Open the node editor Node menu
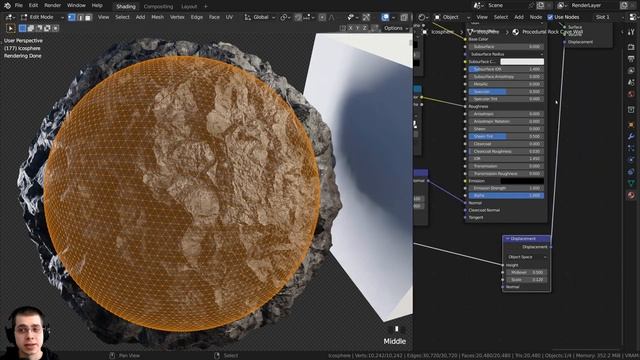The image size is (640, 360). coord(536,17)
